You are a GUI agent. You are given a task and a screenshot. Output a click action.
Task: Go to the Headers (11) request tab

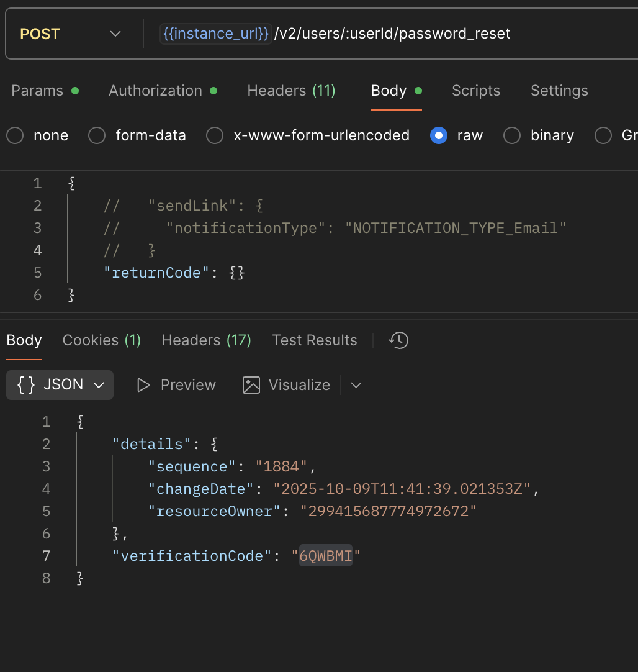291,91
